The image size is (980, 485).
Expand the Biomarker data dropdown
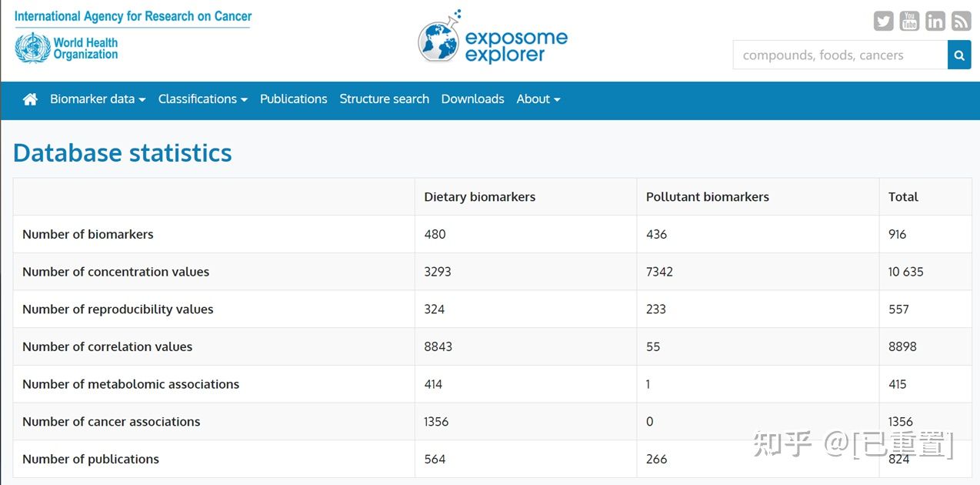pyautogui.click(x=98, y=99)
